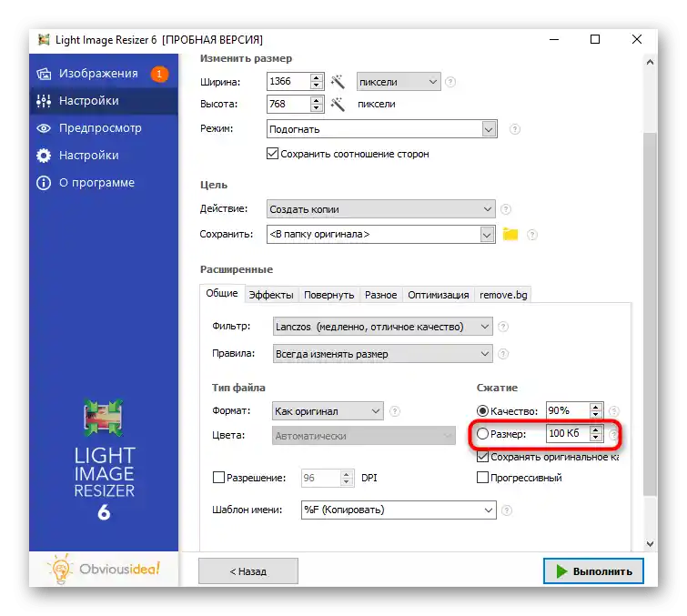Viewport: 687px width, 616px height.
Task: Click the magic wand next to Высота
Action: click(338, 105)
